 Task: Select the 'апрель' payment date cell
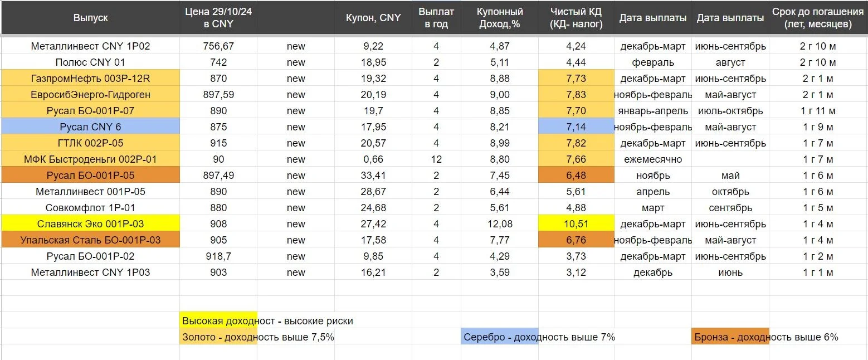653,192
